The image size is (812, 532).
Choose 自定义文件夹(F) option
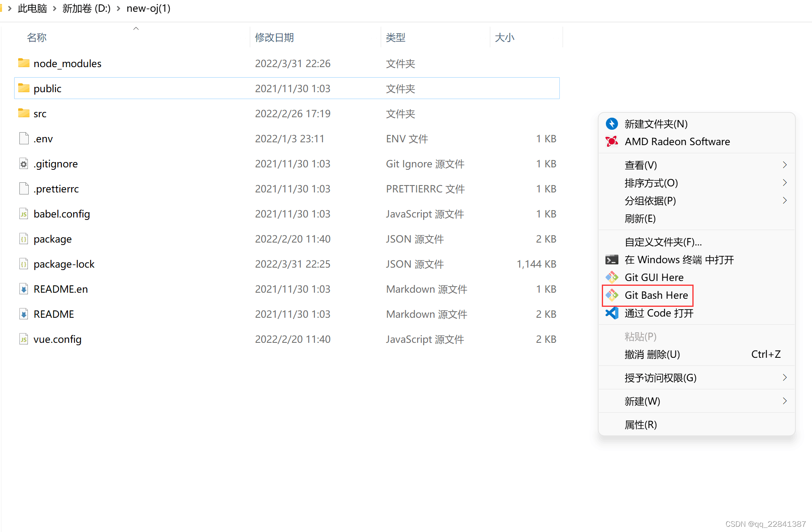[x=663, y=241]
